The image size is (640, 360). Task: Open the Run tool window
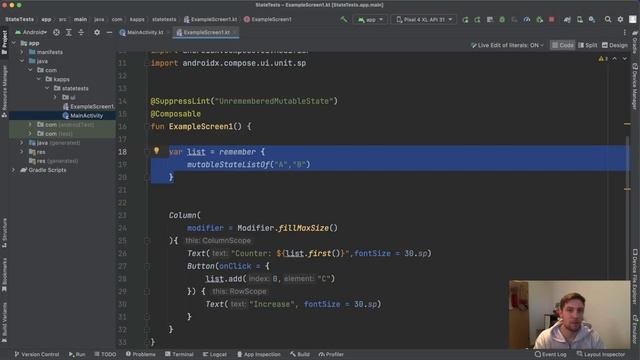(77, 354)
